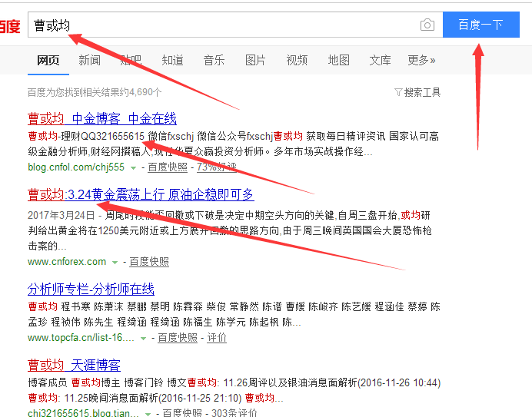Screen dimensions: 532x417
Task: Open 搜索工具 filter options
Action: click(422, 92)
